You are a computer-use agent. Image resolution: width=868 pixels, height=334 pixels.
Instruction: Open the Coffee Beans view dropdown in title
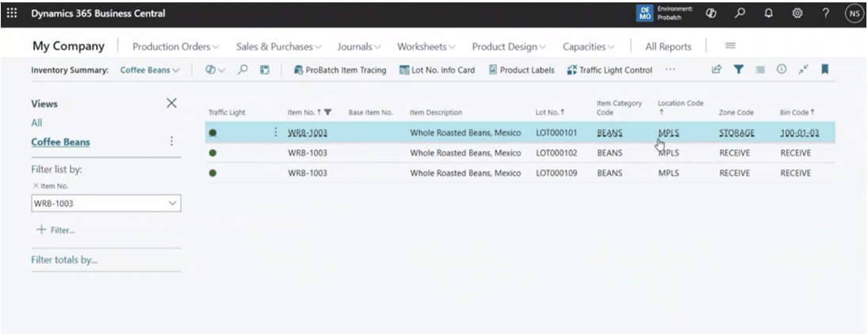click(x=150, y=71)
